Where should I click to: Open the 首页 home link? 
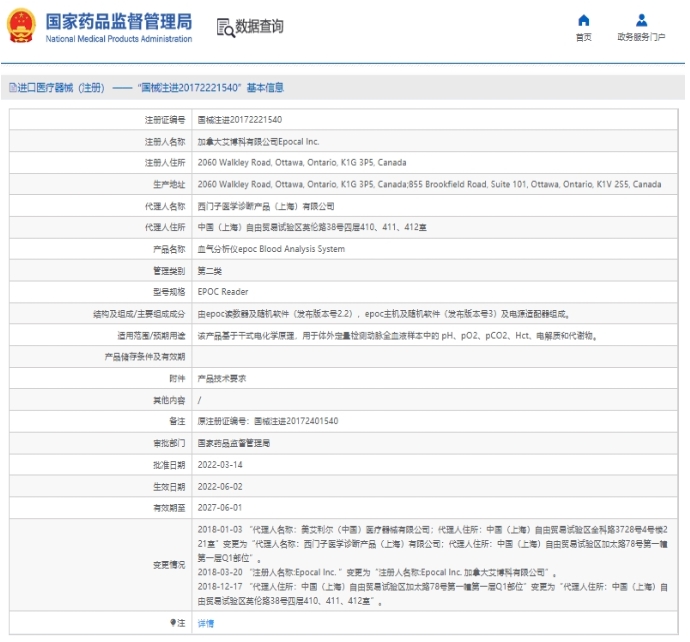[x=583, y=37]
